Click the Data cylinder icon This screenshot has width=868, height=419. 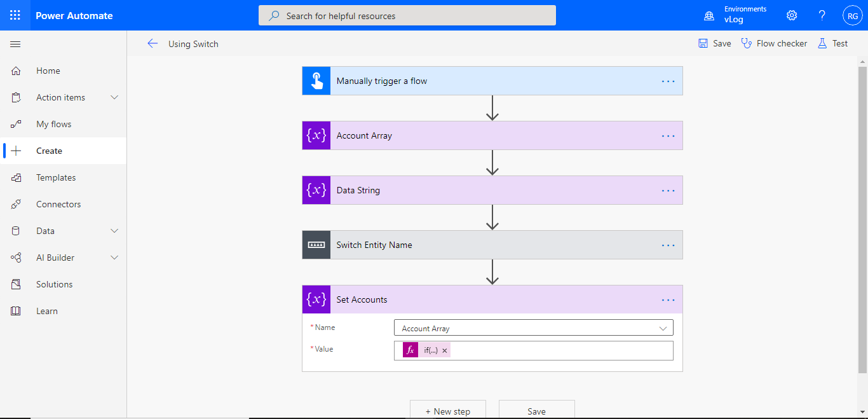click(16, 231)
